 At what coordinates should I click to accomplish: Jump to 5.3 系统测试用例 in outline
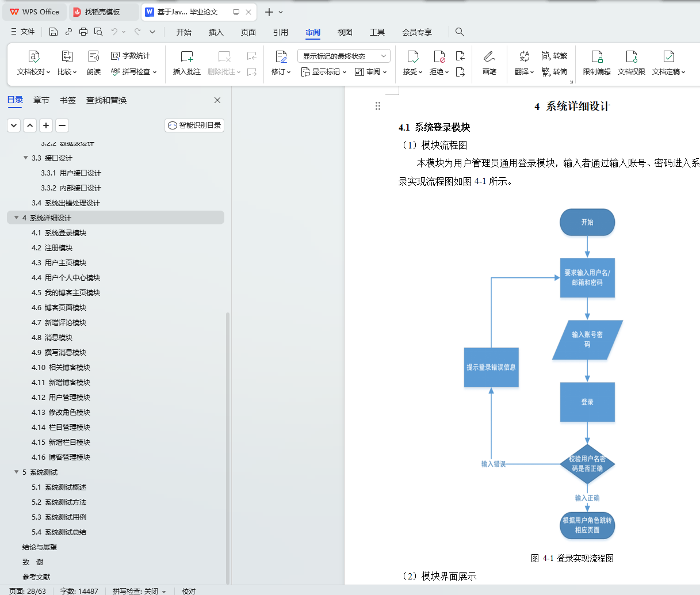pos(59,517)
